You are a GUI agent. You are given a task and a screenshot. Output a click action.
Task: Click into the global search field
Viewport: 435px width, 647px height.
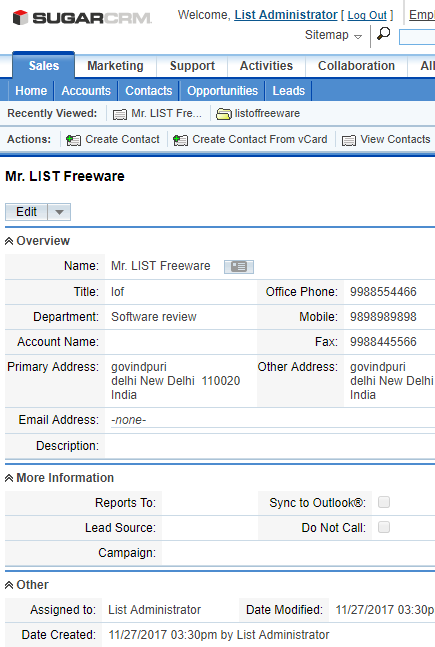pos(417,37)
